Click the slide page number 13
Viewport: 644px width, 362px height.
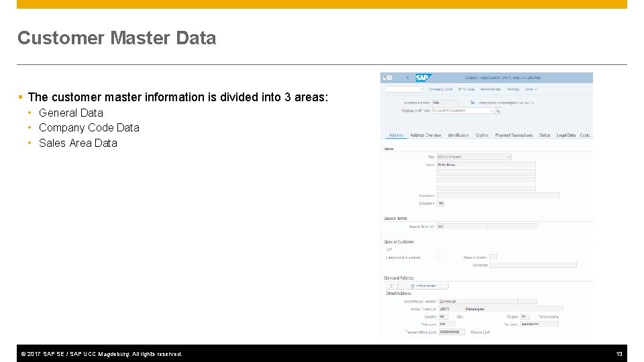619,354
